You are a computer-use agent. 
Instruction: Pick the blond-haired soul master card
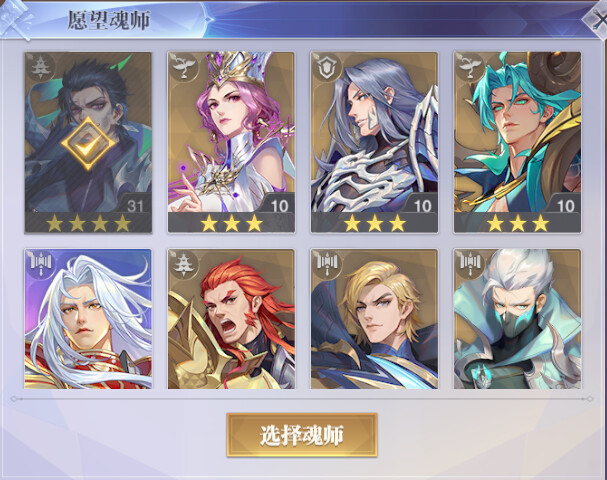click(x=374, y=319)
